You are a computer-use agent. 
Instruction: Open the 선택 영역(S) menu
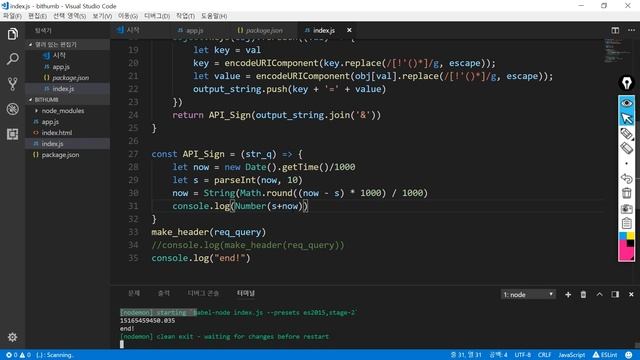point(69,16)
